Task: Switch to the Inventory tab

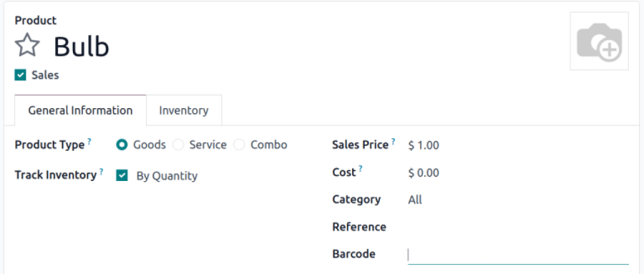Action: click(184, 111)
